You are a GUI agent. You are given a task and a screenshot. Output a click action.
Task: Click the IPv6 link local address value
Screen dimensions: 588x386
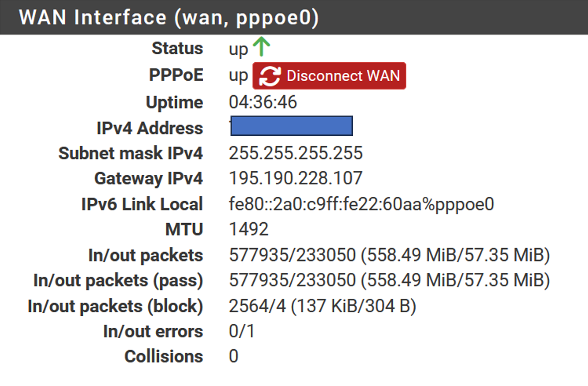click(x=361, y=204)
